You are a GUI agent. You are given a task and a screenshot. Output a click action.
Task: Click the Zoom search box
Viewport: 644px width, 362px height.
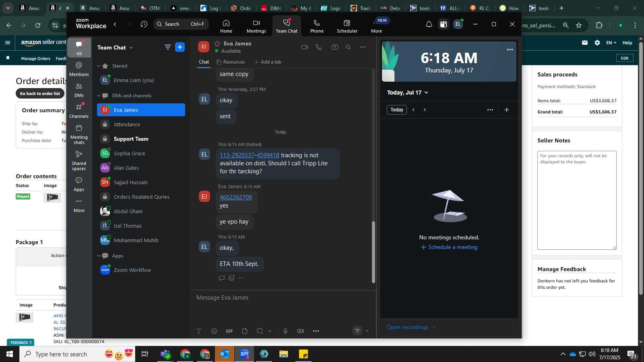[x=181, y=24]
